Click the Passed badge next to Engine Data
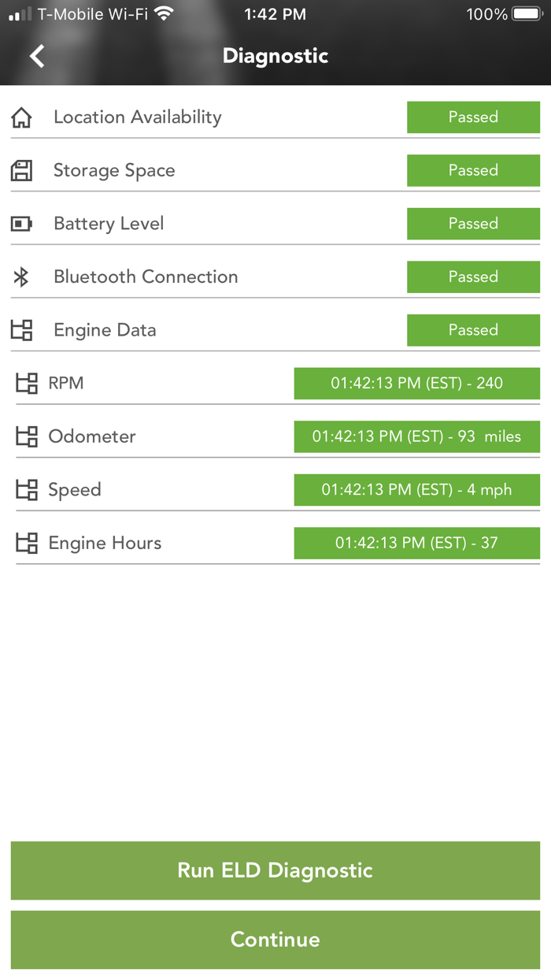This screenshot has width=551, height=980. click(473, 330)
